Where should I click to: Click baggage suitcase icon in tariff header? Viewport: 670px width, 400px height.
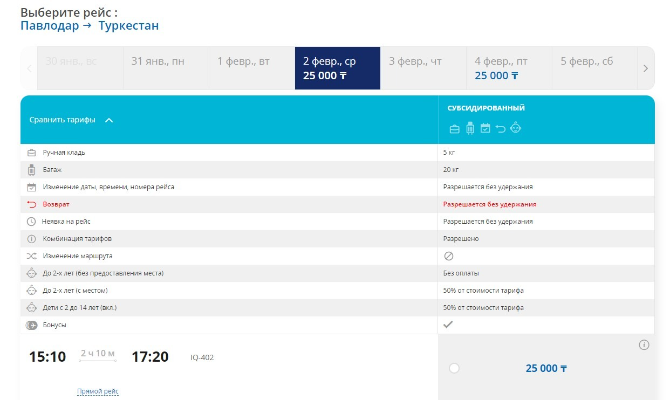pyautogui.click(x=470, y=128)
